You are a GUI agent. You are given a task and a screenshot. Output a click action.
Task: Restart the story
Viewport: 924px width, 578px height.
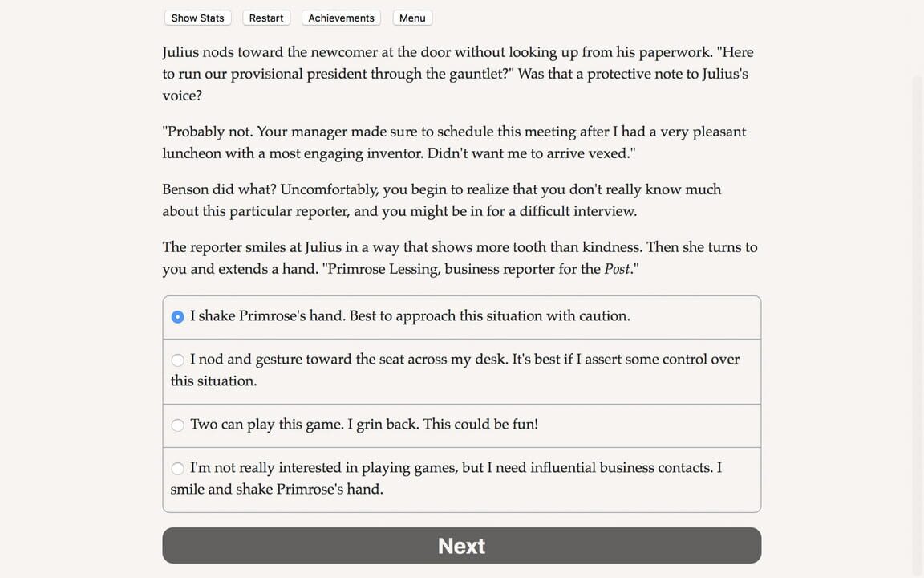[265, 18]
